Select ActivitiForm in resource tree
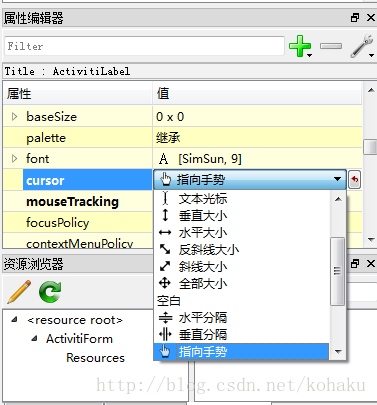Viewport: 377px width, 405px height. [79, 339]
